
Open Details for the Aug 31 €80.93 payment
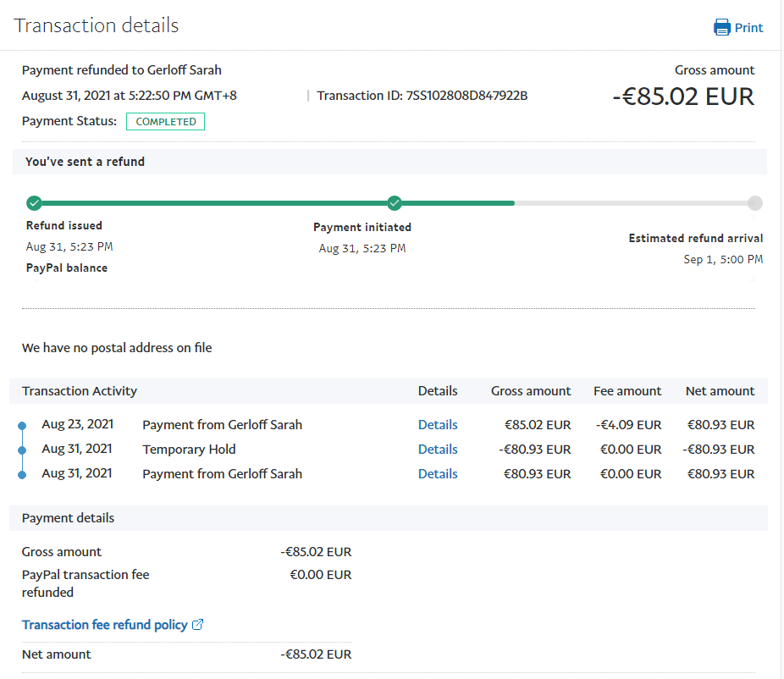pos(438,474)
